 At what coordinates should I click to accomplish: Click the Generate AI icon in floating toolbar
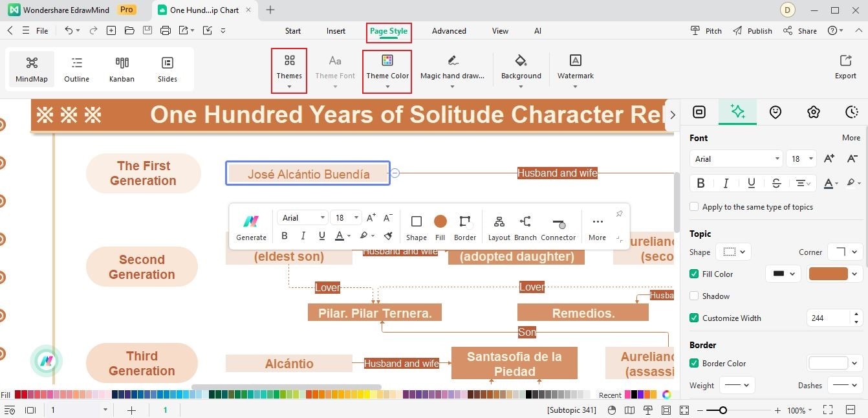tap(251, 228)
